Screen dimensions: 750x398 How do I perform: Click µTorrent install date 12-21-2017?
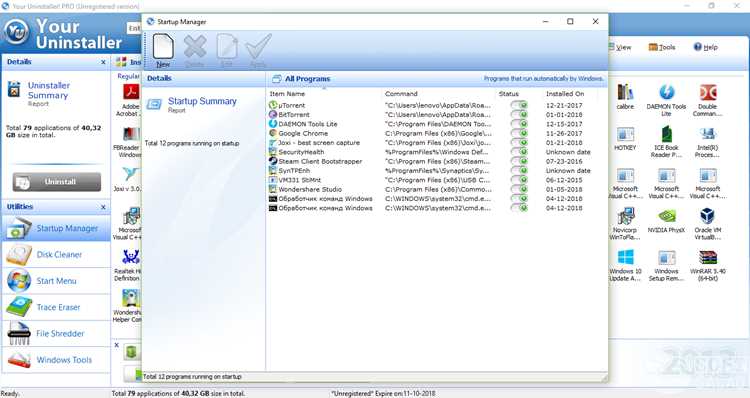(x=564, y=105)
